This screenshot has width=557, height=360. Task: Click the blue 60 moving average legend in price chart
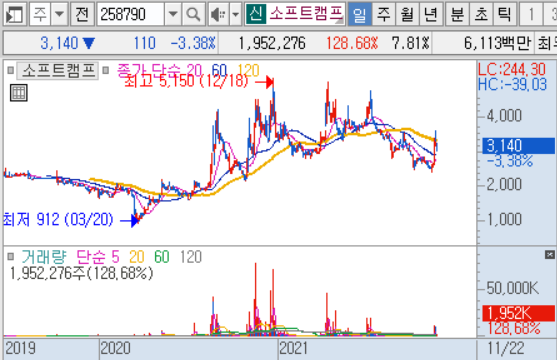click(x=220, y=70)
